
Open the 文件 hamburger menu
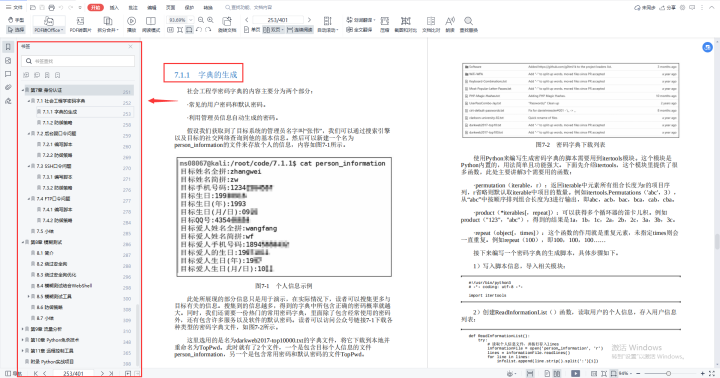pos(14,7)
